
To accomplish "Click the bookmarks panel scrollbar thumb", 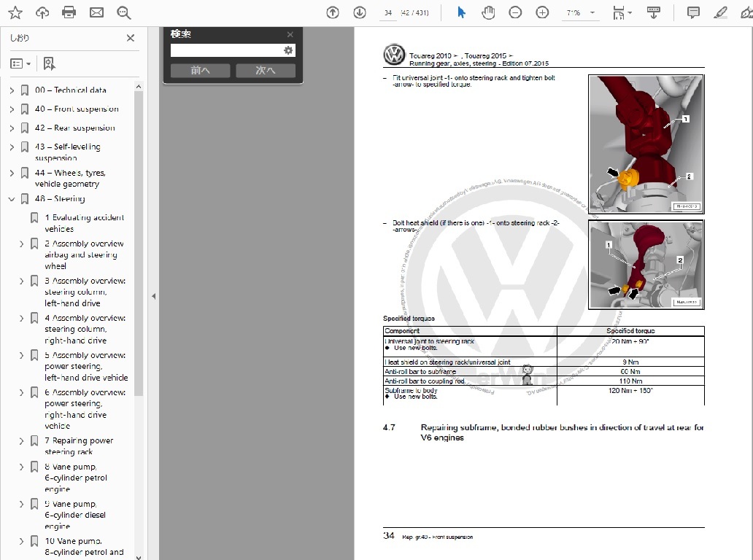I will coord(139,244).
